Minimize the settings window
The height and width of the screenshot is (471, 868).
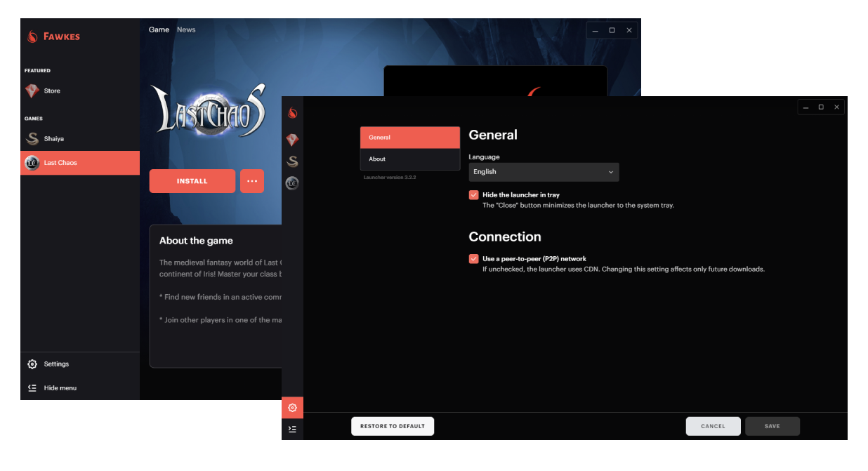click(806, 107)
